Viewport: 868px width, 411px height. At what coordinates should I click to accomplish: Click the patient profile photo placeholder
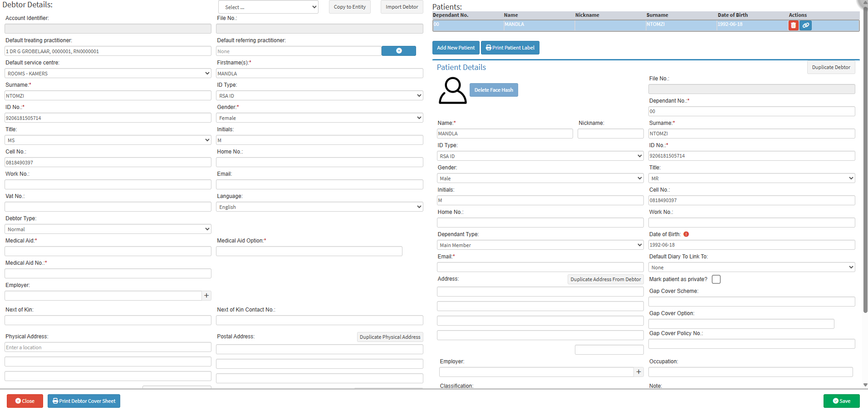click(452, 90)
